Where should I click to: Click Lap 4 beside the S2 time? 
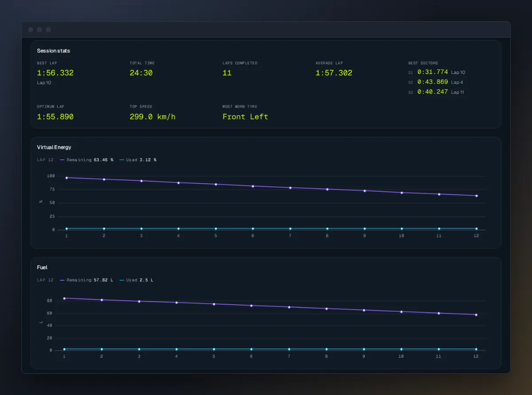click(457, 82)
